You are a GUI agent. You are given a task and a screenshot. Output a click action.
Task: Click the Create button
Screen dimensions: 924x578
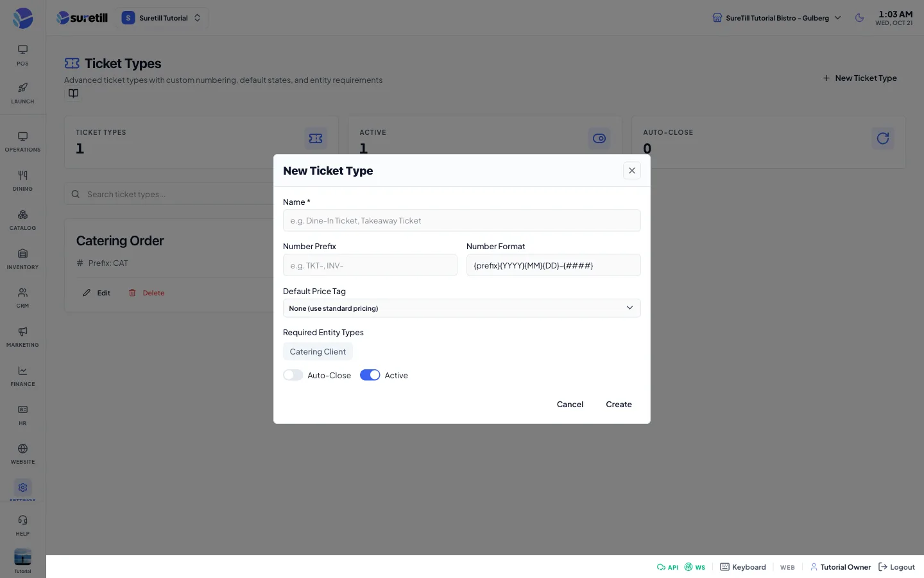619,405
